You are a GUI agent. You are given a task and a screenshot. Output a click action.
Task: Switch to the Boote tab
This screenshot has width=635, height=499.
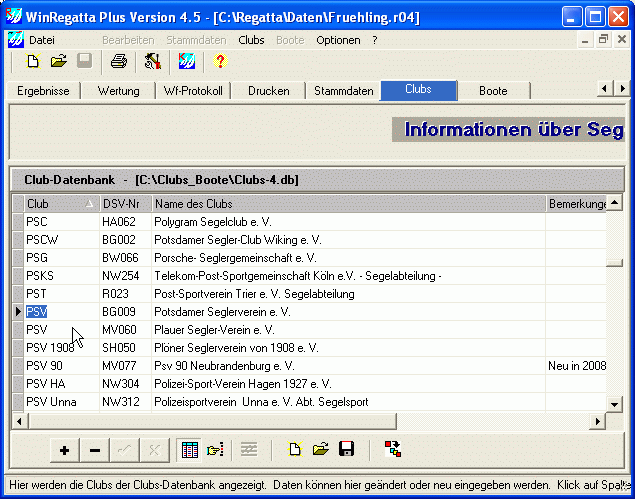(x=493, y=91)
